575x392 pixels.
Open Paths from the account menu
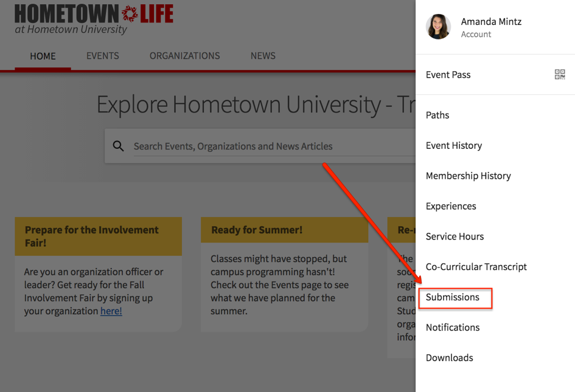(x=437, y=115)
